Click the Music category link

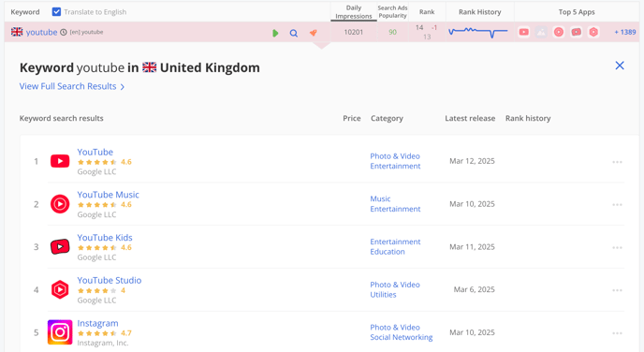380,198
